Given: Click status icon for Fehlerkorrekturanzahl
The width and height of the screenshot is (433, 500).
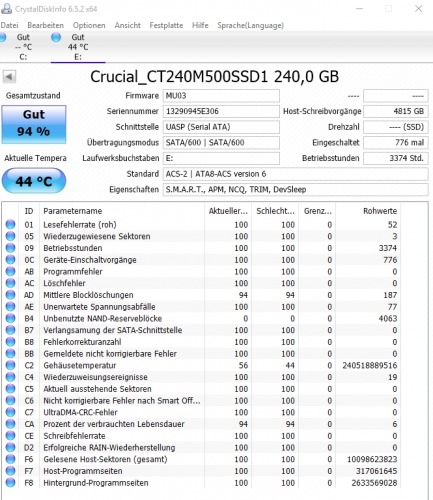Looking at the screenshot, I should 11,342.
